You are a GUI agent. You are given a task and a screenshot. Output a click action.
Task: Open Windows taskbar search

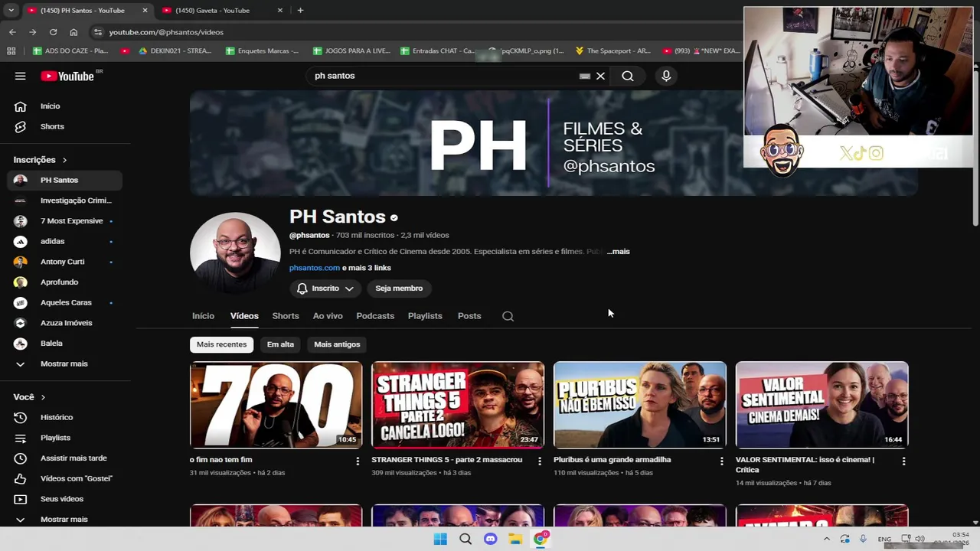[x=465, y=539]
